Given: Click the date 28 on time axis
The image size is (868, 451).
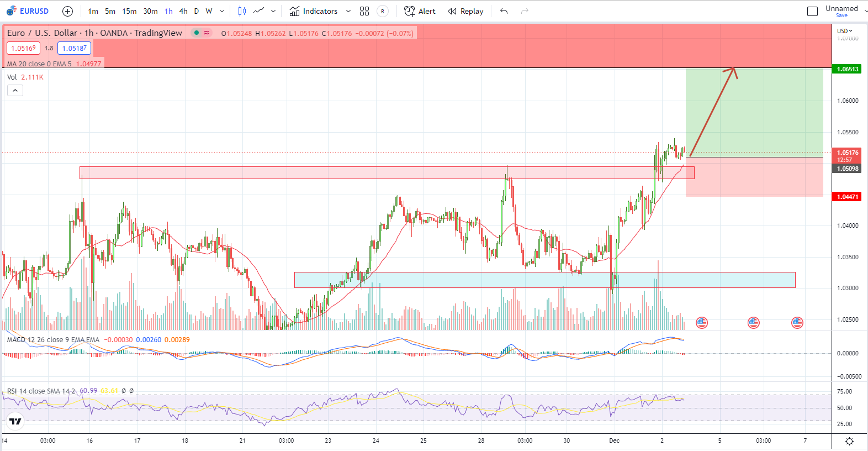Looking at the screenshot, I should 481,440.
